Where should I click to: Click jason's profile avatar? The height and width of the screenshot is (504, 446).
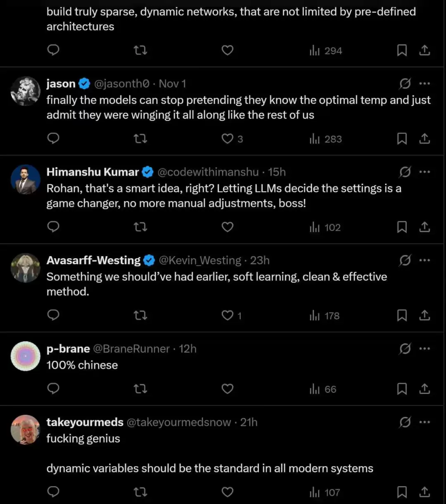[x=25, y=91]
